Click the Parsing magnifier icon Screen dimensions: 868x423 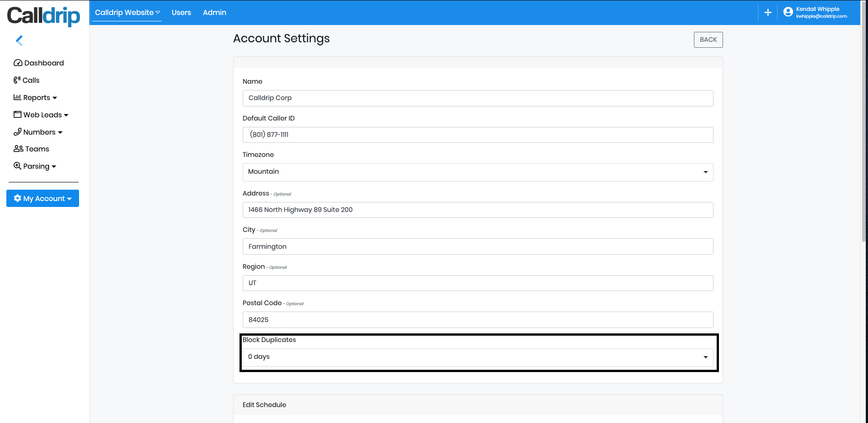pos(17,166)
